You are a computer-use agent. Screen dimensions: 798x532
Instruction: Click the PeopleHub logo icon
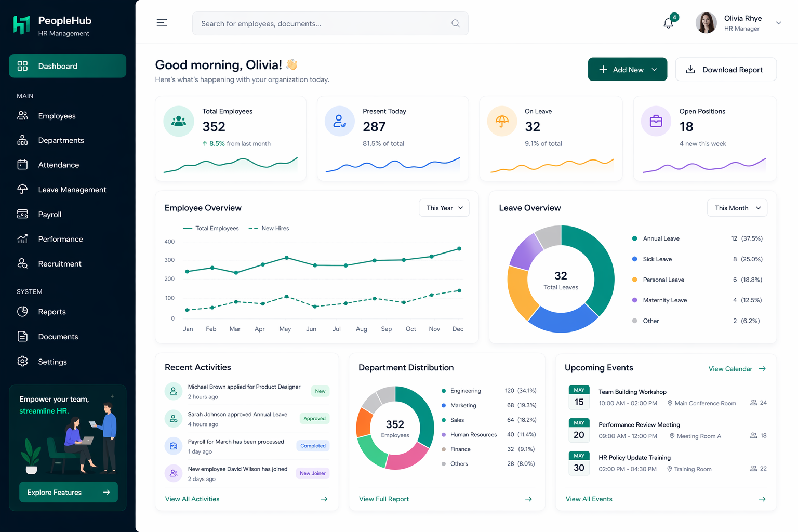pyautogui.click(x=22, y=25)
